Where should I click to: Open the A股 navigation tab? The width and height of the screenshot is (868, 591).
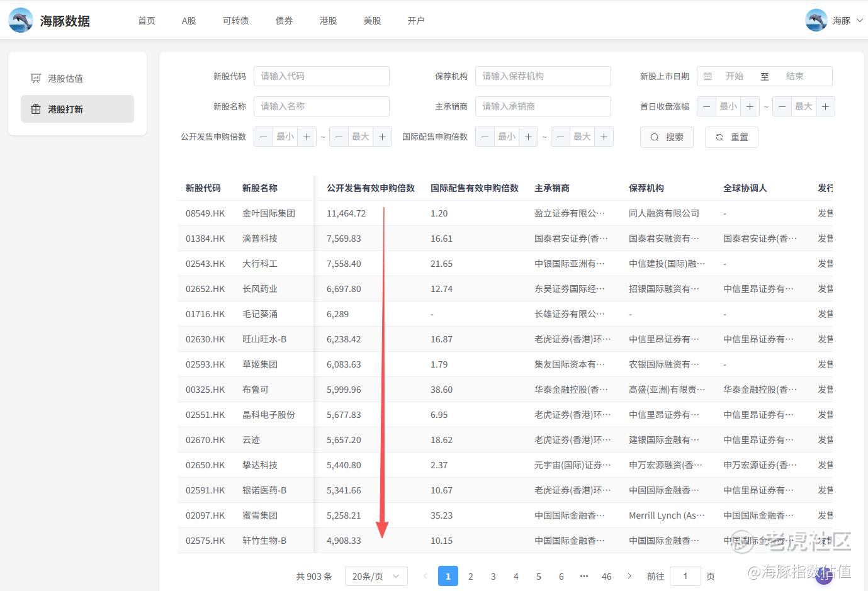tap(189, 21)
